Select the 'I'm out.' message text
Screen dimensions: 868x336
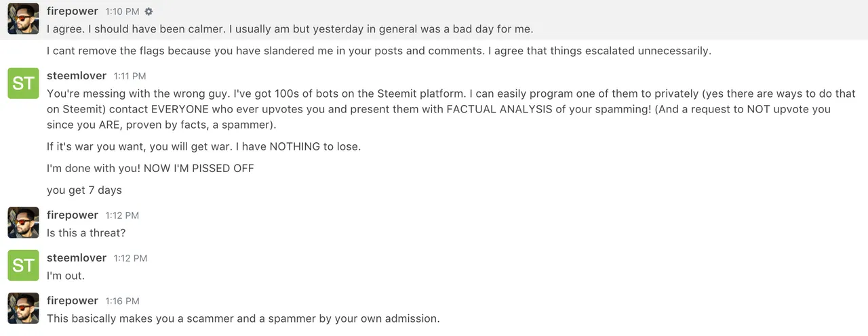click(x=66, y=276)
